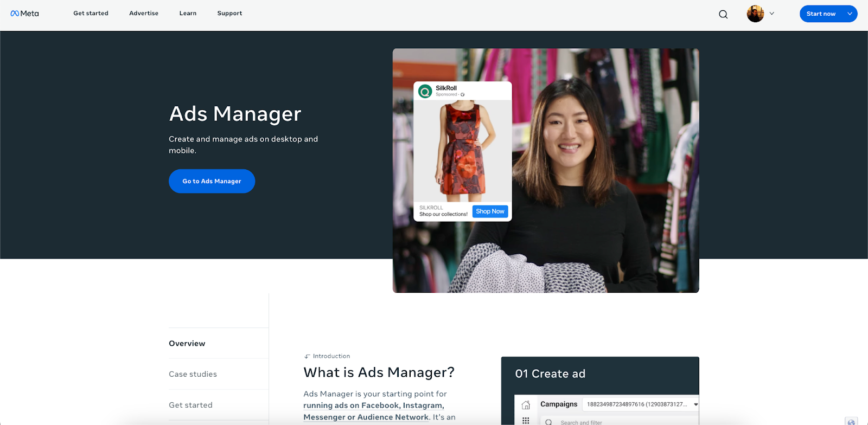Click the search magnifier in Search and filter
Image resolution: width=868 pixels, height=425 pixels.
548,422
